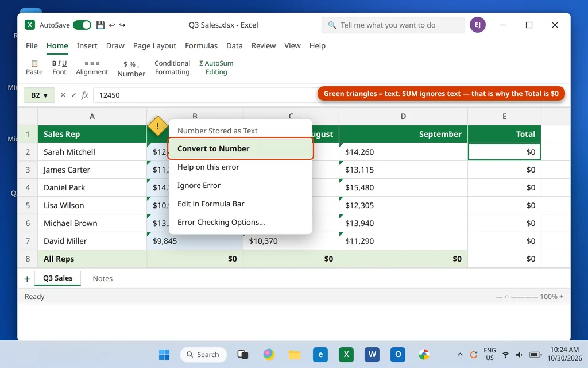
Task: Select the $9,845 cell
Action: tap(195, 241)
